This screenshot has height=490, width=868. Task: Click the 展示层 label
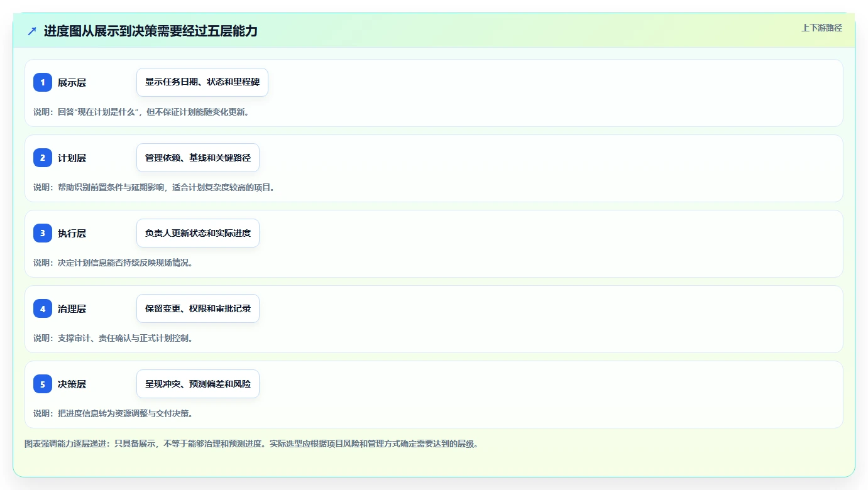tap(72, 82)
